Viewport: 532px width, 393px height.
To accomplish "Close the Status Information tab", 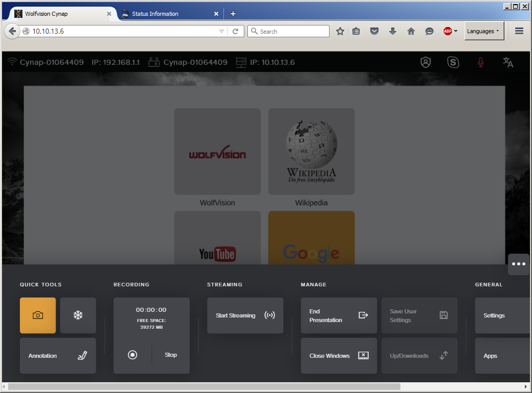I will (x=216, y=14).
